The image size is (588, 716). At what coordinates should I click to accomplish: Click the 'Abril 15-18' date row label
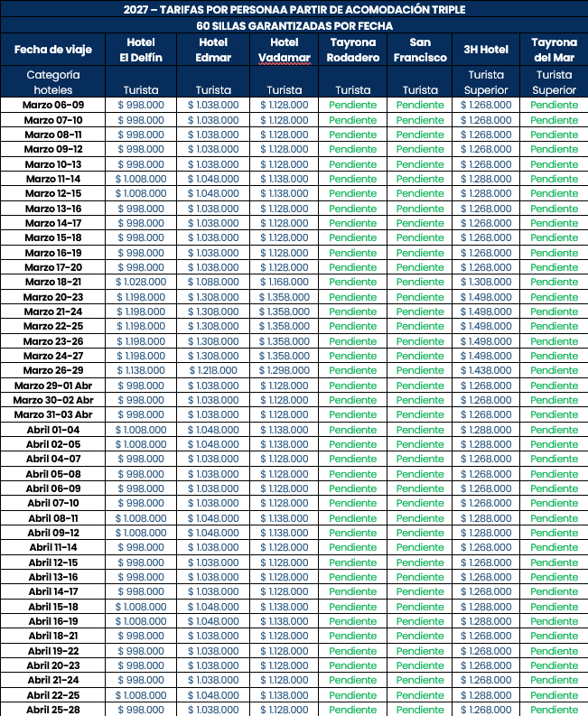pos(53,607)
